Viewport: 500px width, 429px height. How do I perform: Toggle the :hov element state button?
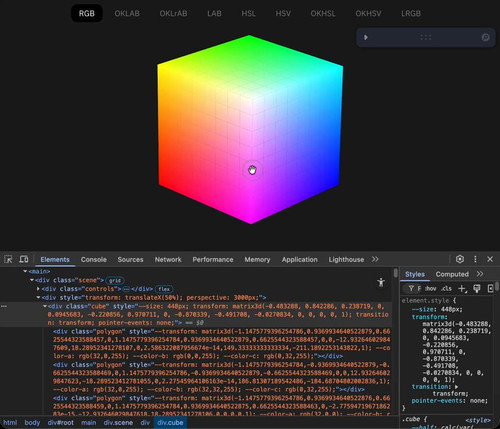(430, 288)
